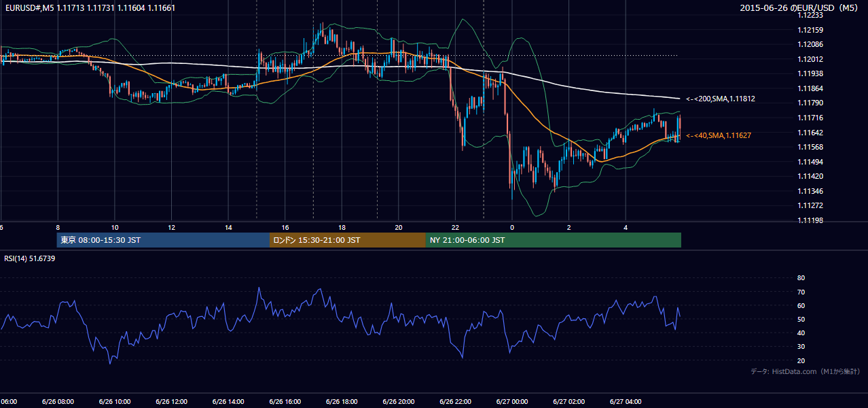Click the 6/26 16:00 time label
The image size is (868, 408).
pos(285,402)
